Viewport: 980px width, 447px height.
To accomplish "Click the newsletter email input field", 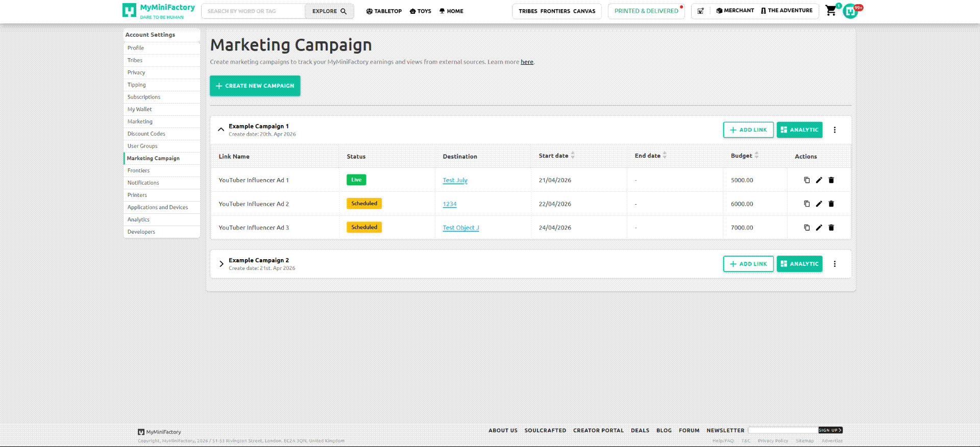I will point(783,430).
